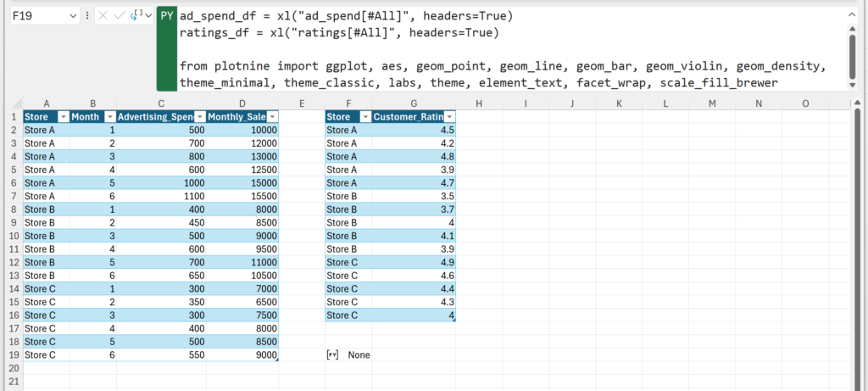Click the Python output type icon

pyautogui.click(x=137, y=15)
